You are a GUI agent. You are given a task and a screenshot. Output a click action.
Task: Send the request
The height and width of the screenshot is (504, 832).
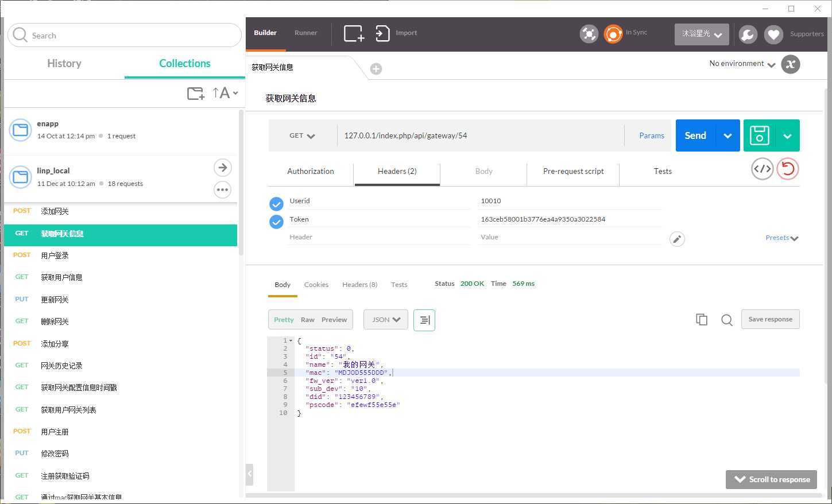point(695,136)
